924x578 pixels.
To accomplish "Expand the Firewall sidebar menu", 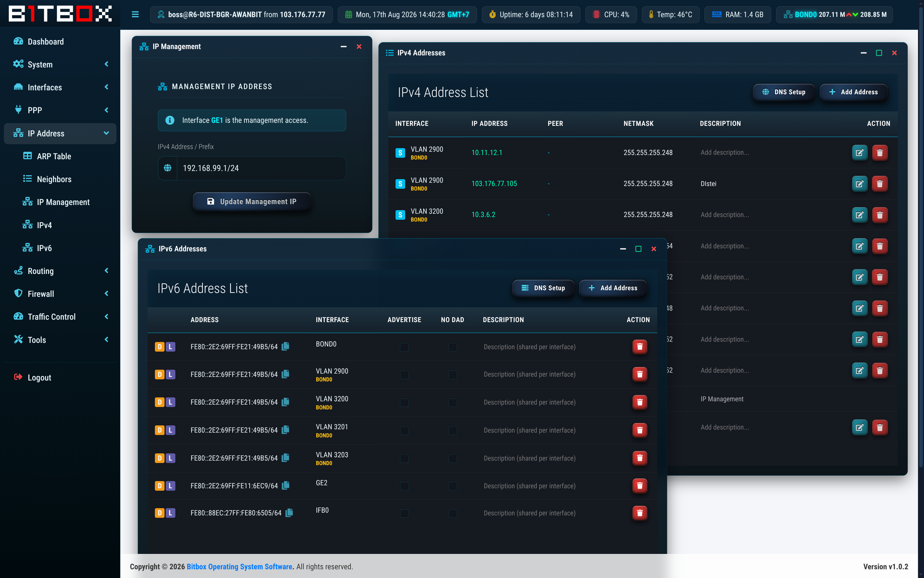I will [x=60, y=294].
